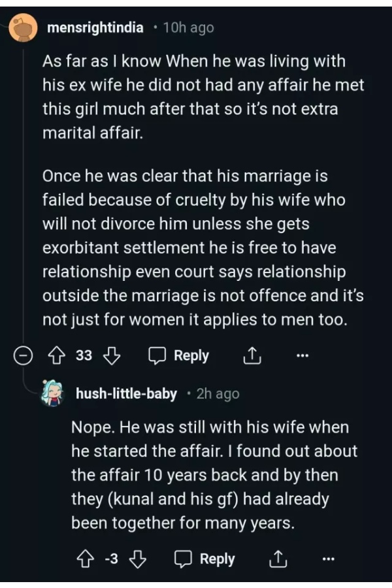Downvote the mensrightindia comment
Screen dimensions: 392x588
[x=113, y=356]
